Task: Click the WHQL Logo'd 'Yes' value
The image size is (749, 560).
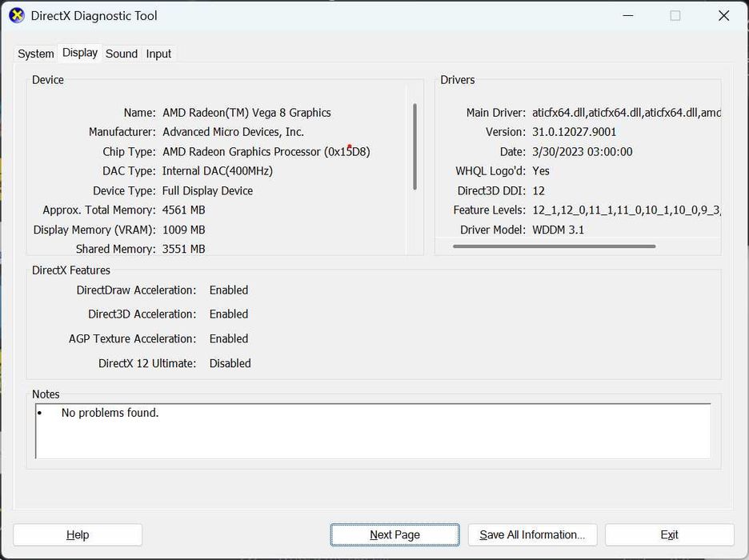Action: (x=541, y=171)
